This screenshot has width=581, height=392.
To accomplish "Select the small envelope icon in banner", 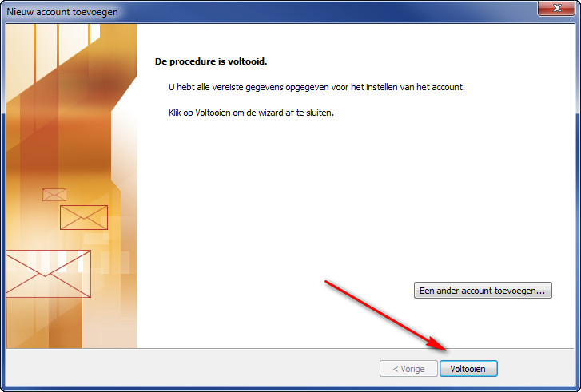I will coord(54,195).
